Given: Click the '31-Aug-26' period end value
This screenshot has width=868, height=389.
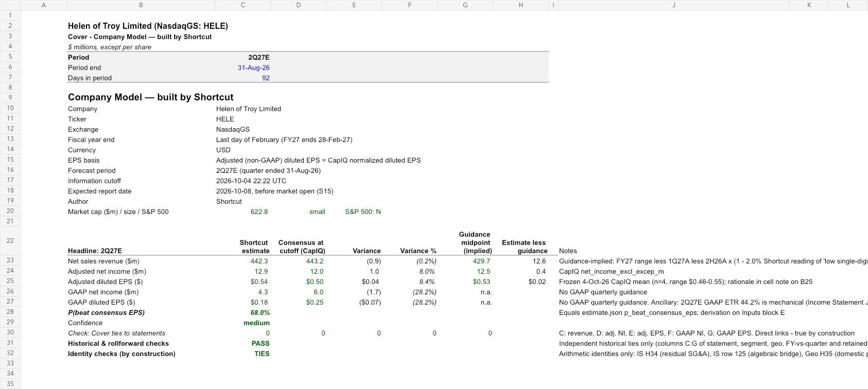Looking at the screenshot, I should [253, 67].
